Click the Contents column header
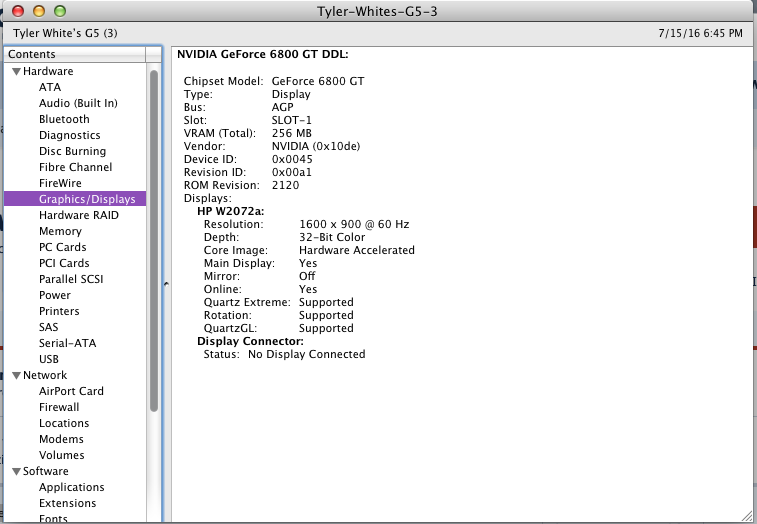 pos(75,54)
